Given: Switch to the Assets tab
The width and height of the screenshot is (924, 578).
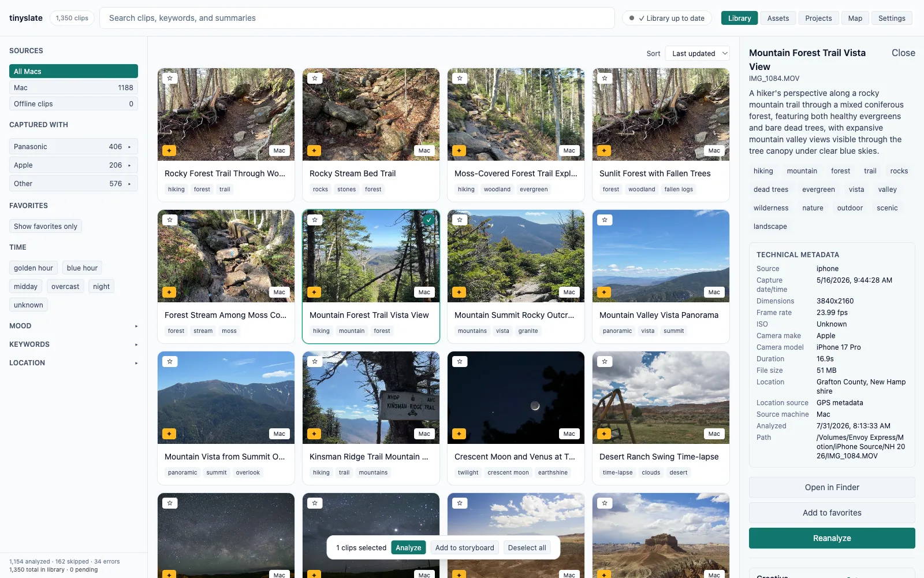Looking at the screenshot, I should tap(778, 18).
